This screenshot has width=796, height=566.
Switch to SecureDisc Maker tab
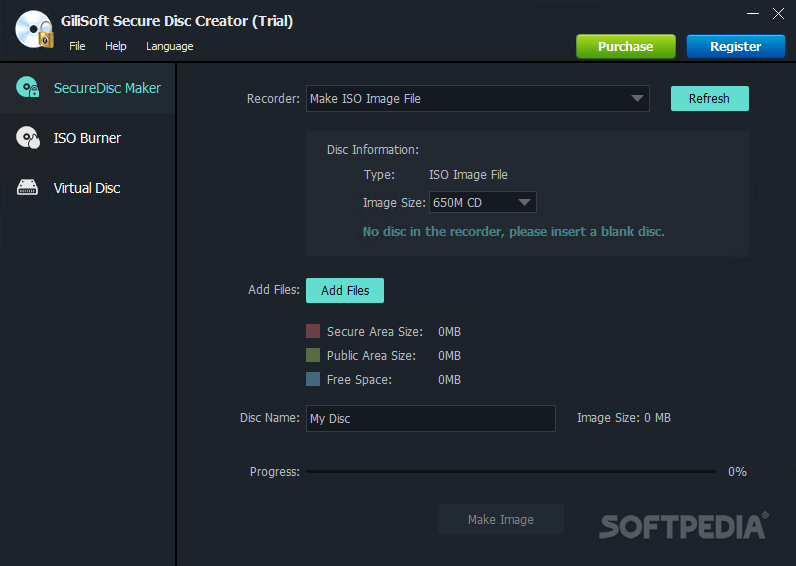[87, 88]
